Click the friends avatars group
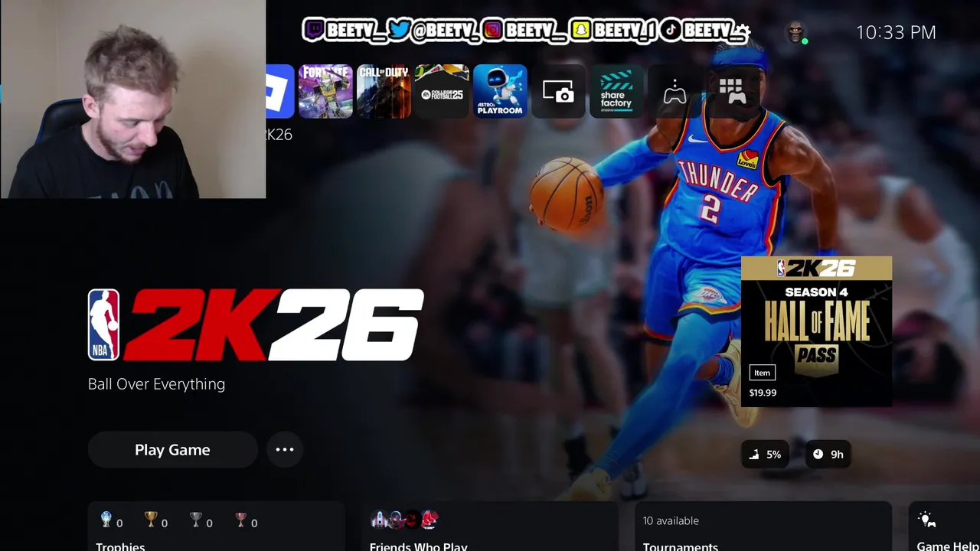 pyautogui.click(x=404, y=520)
